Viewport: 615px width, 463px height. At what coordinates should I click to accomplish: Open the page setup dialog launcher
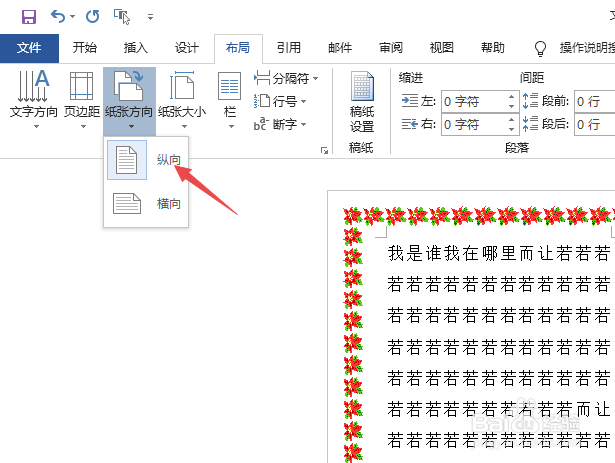pyautogui.click(x=324, y=151)
